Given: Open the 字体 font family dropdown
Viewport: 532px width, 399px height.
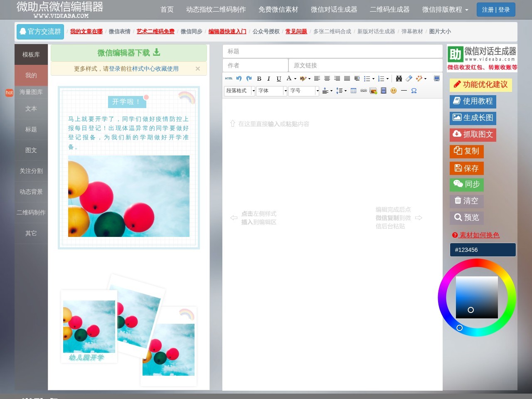Looking at the screenshot, I should (x=272, y=91).
